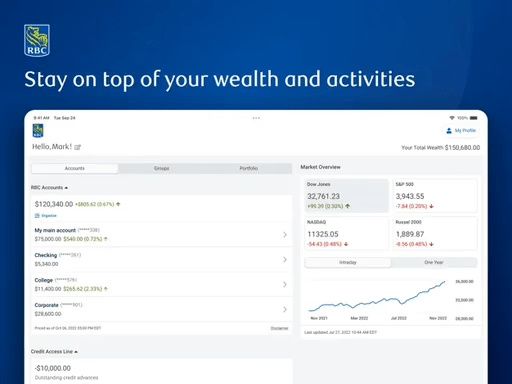
Task: Click the Your Total Wealth $150,680.00 text
Action: point(440,148)
